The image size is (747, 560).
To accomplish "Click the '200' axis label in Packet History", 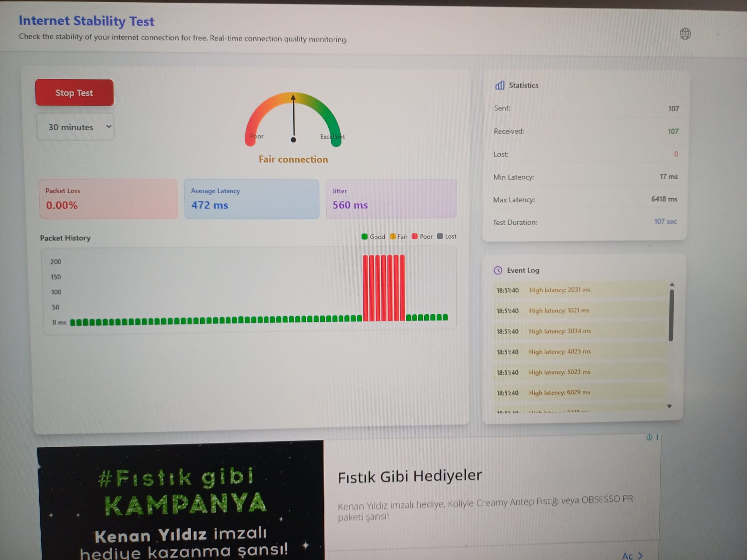I will tap(56, 262).
